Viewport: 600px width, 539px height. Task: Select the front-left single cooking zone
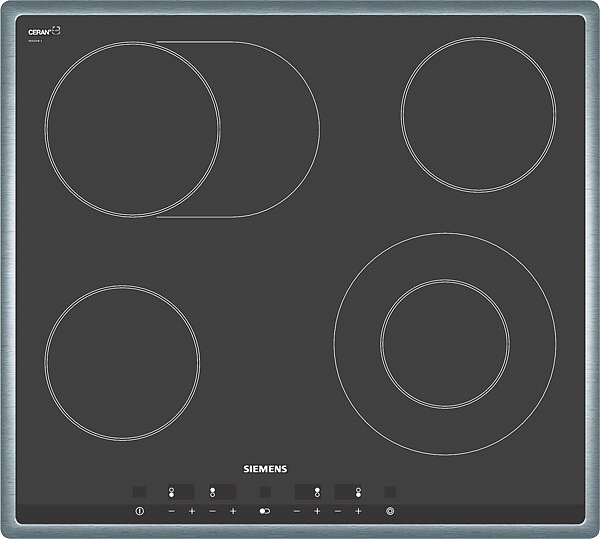coord(122,363)
